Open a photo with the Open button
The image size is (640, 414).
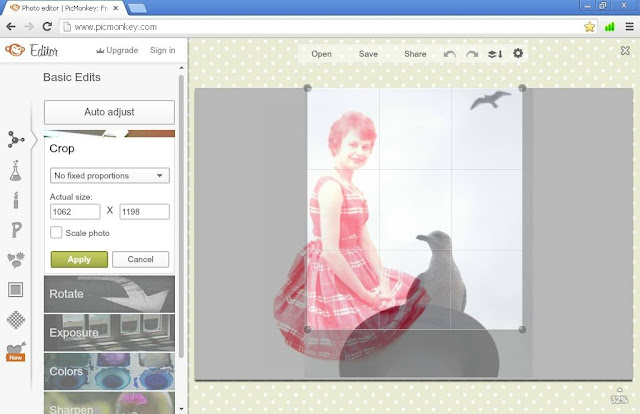pyautogui.click(x=321, y=54)
